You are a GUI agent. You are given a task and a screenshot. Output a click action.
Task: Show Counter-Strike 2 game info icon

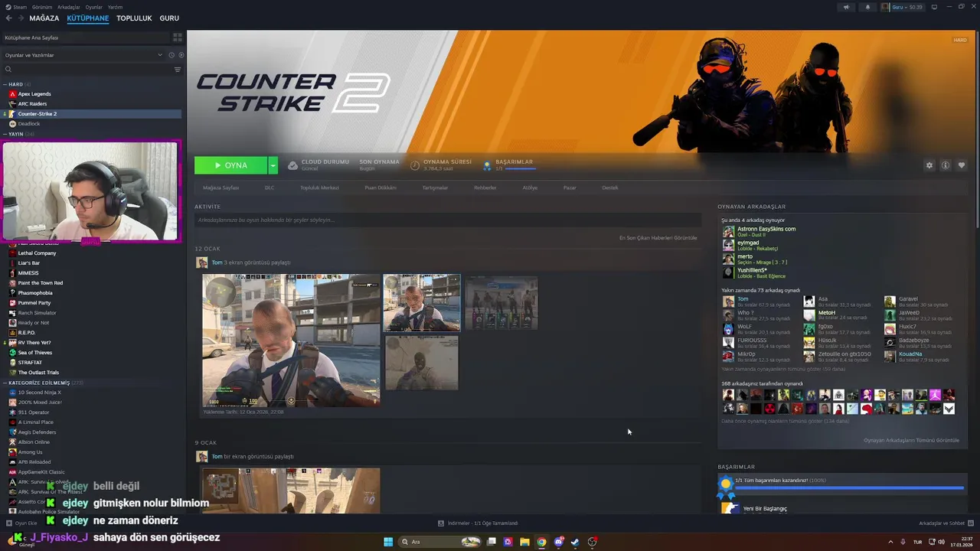pyautogui.click(x=946, y=165)
